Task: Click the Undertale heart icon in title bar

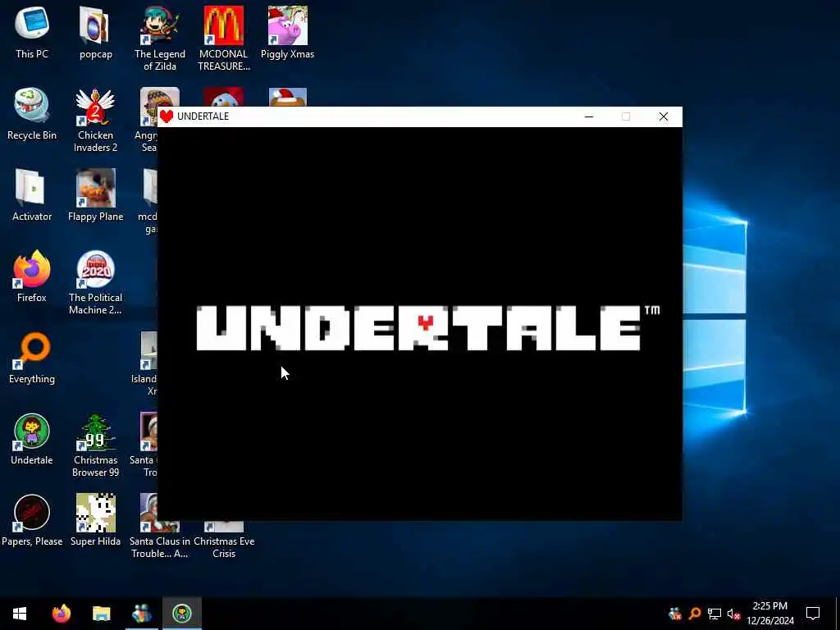Action: [166, 116]
